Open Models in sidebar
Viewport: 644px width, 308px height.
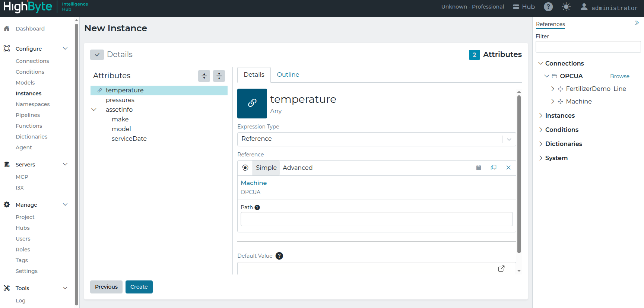click(x=25, y=83)
